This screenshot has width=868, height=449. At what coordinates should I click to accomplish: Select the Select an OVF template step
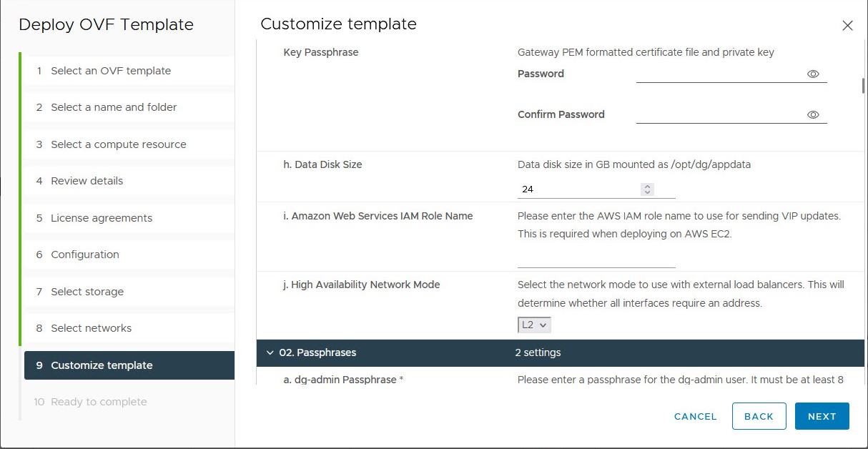pos(112,71)
